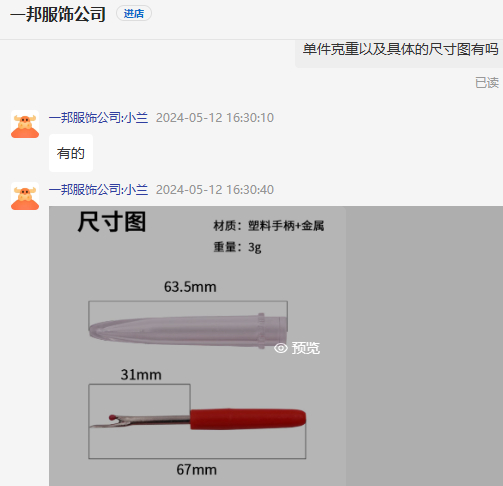Viewport: 503px width, 486px height.
Task: Click the avatar beside the 16:30:10 message
Action: (25, 124)
